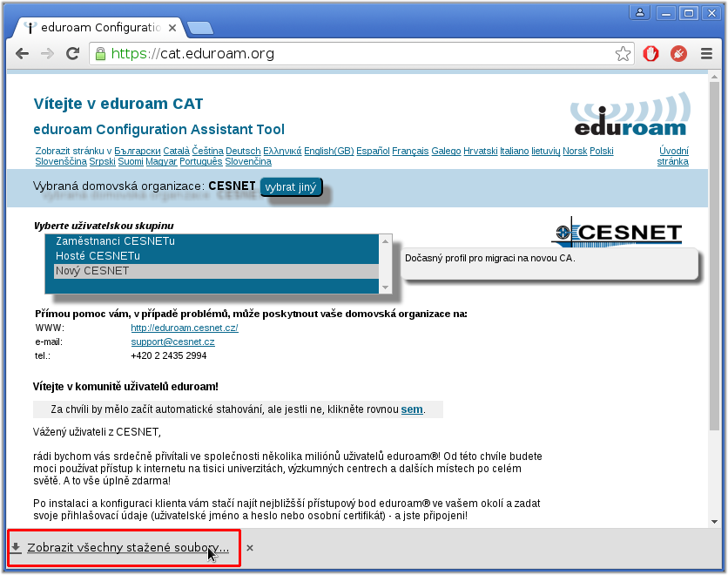The height and width of the screenshot is (575, 728).
Task: Click the vybrat jiný button
Action: [291, 187]
